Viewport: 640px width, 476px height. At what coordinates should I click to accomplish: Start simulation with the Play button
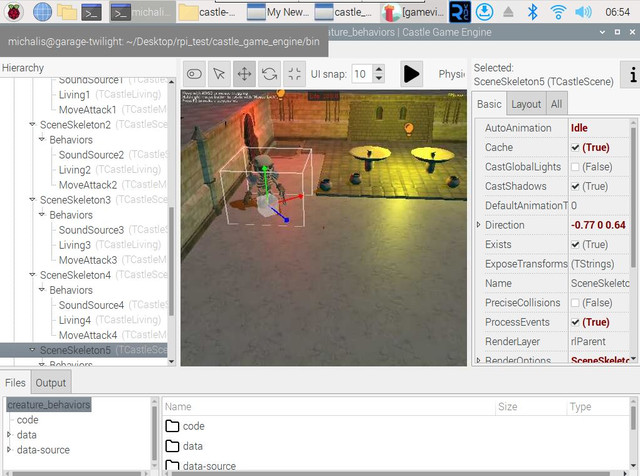coord(411,74)
